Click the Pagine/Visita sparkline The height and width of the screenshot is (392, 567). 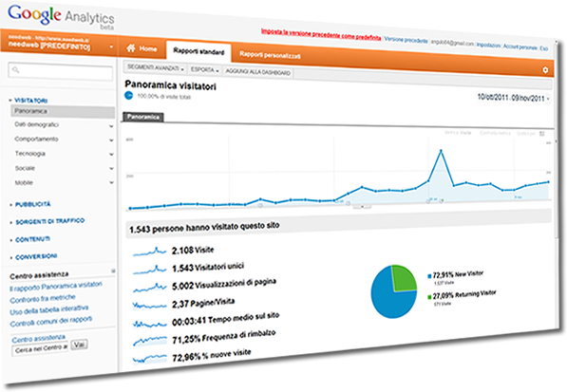click(149, 306)
